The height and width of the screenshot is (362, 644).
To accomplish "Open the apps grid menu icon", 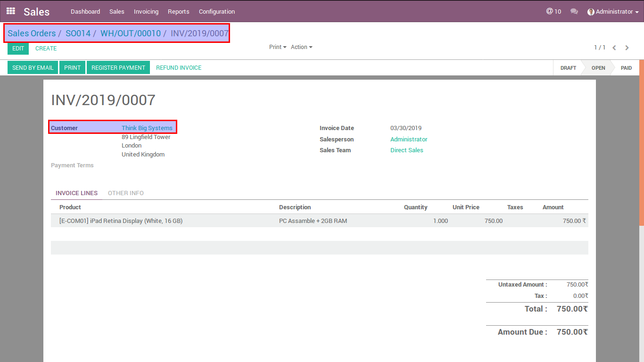I will [10, 11].
